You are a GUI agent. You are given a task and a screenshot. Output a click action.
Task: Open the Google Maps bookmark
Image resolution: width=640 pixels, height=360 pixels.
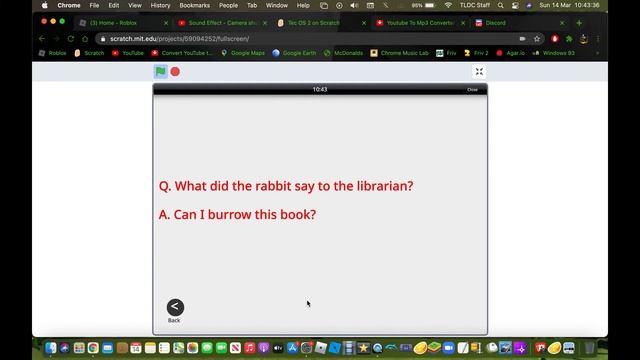tap(243, 53)
